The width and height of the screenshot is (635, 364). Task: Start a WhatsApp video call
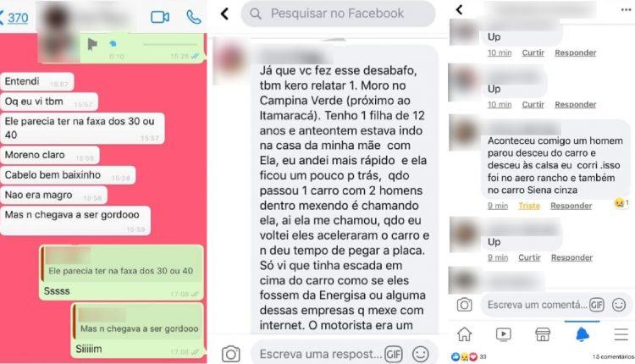[160, 17]
